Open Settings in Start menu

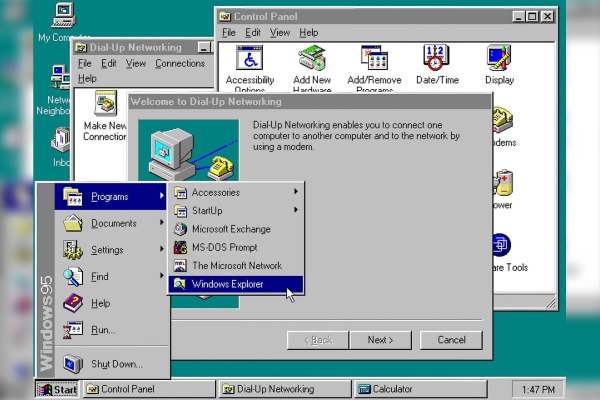coord(111,250)
